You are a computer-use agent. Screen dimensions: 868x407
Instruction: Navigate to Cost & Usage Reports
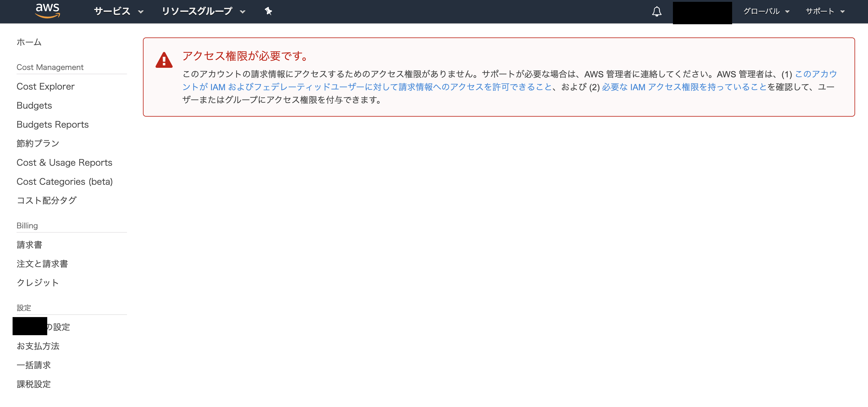pos(64,163)
